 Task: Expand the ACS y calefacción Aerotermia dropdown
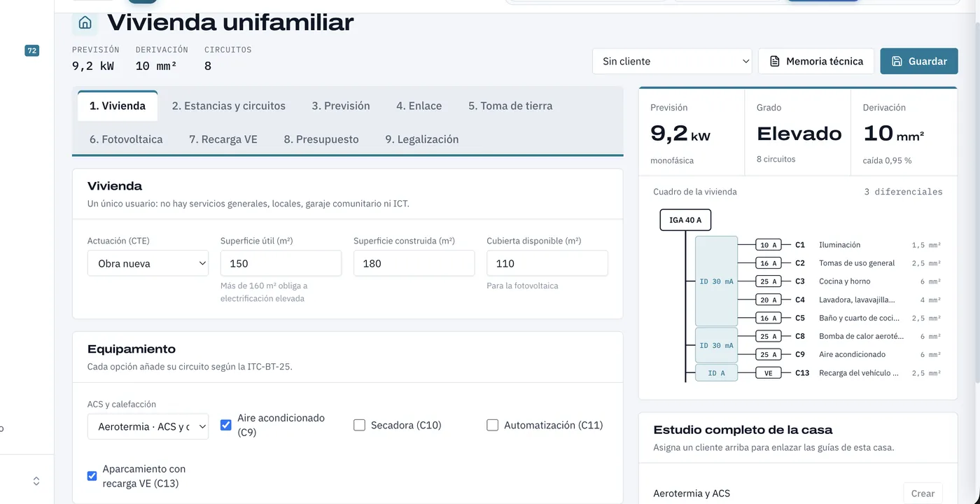tap(148, 426)
